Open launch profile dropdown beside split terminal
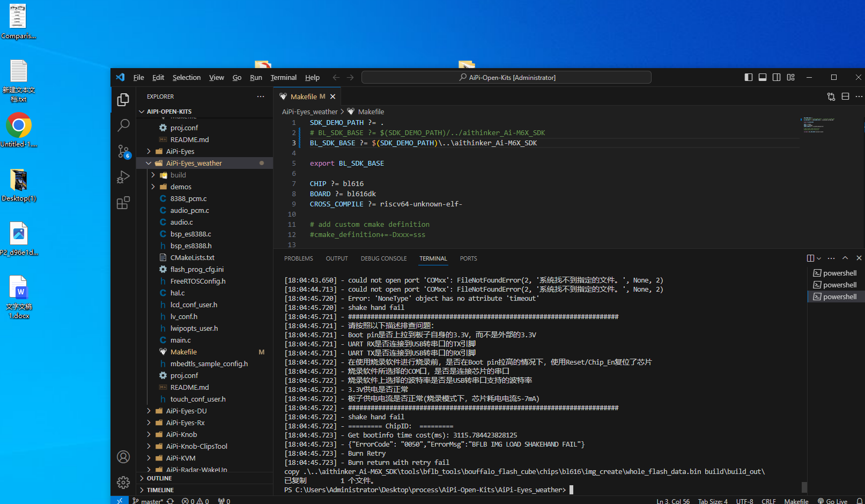 point(819,258)
